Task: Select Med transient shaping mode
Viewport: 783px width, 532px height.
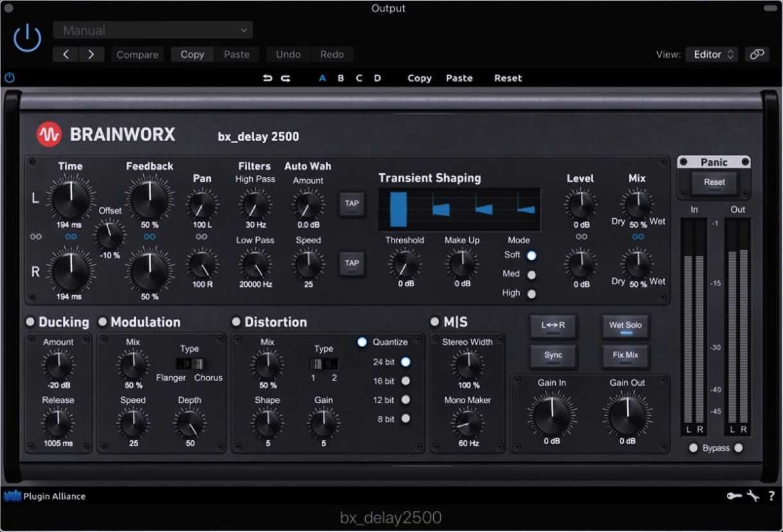Action: (531, 275)
